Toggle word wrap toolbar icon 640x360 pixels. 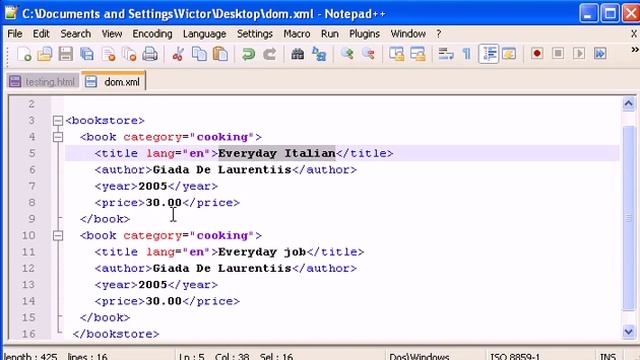tap(446, 54)
